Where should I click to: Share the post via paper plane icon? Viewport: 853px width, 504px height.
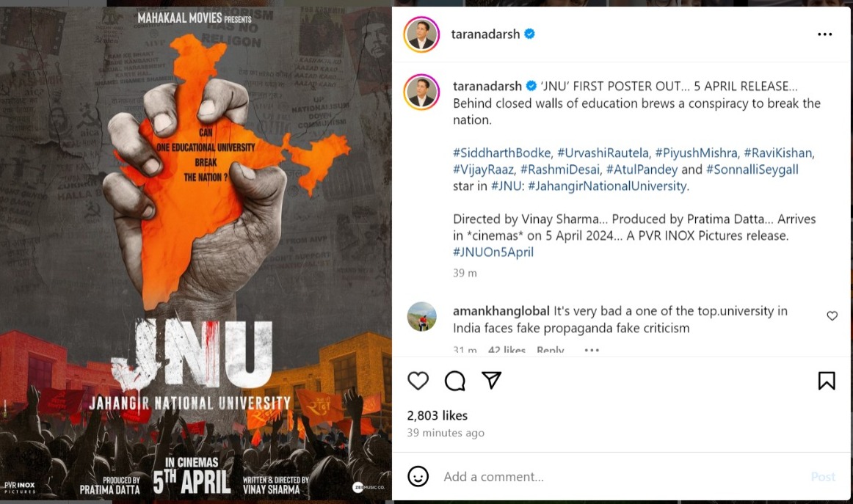(x=491, y=380)
